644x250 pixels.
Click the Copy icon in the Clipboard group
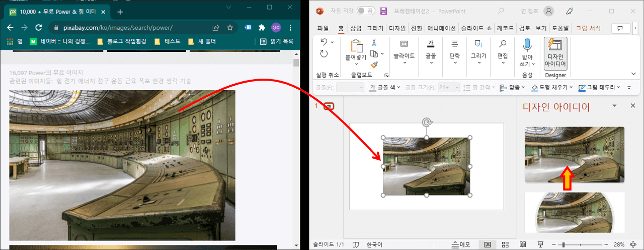(x=374, y=53)
